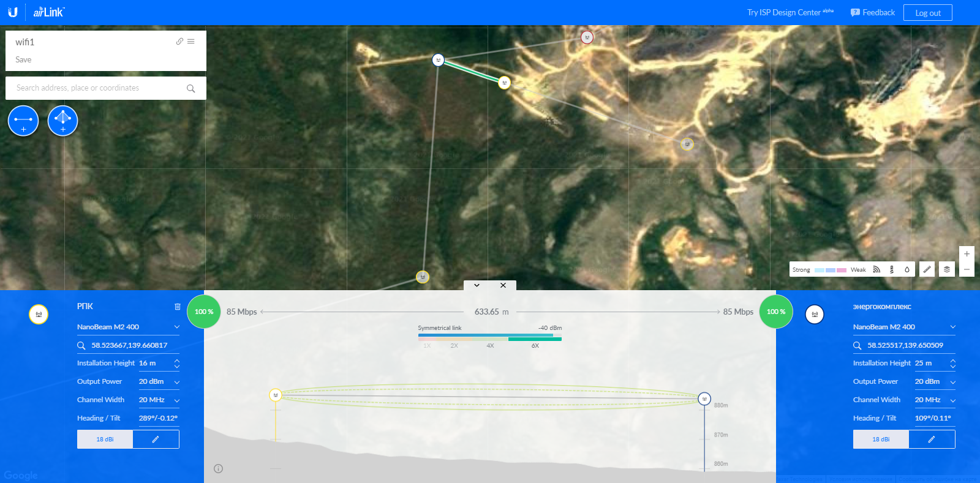Click the энергокомплекс station icon in right panel
Image resolution: width=980 pixels, height=483 pixels.
815,315
